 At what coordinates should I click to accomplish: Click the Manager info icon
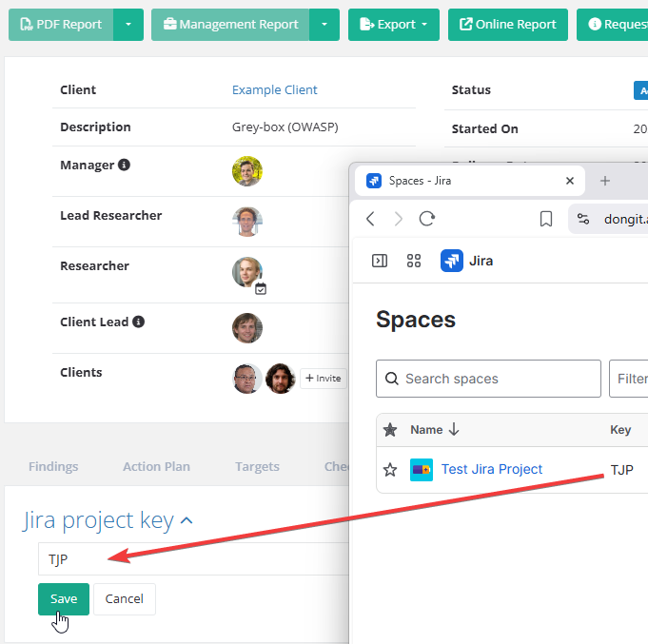pyautogui.click(x=124, y=165)
